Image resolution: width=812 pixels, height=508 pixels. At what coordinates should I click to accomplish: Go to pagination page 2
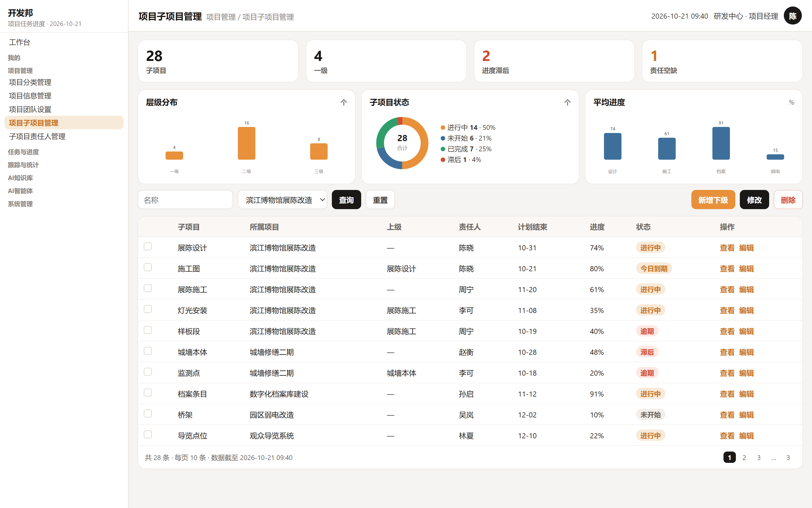coord(744,457)
